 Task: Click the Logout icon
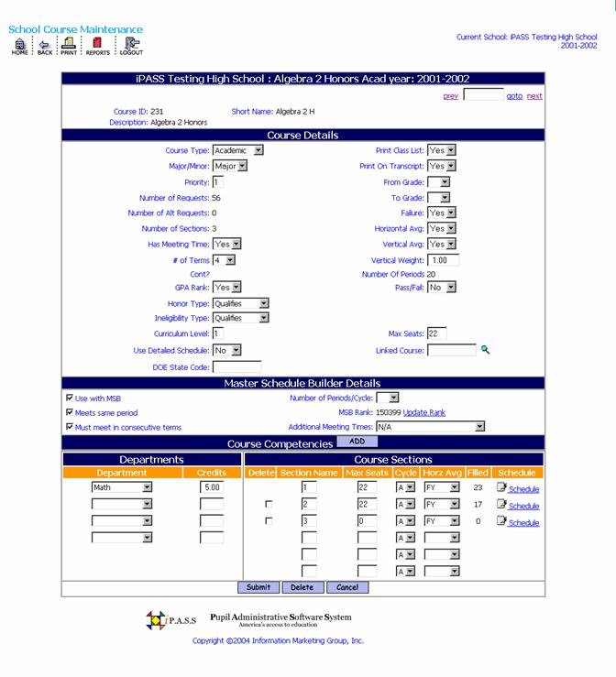coord(131,46)
